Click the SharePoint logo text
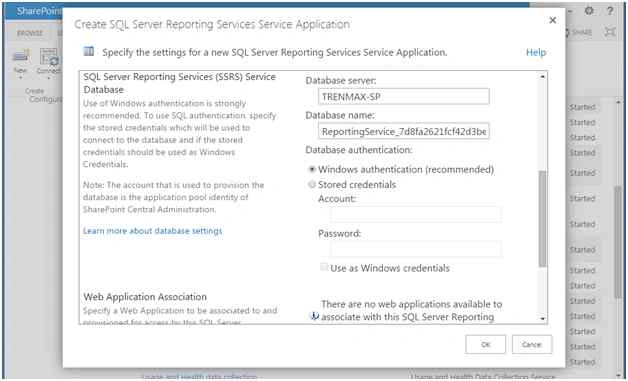Screen dimensions: 628x381 click(39, 11)
